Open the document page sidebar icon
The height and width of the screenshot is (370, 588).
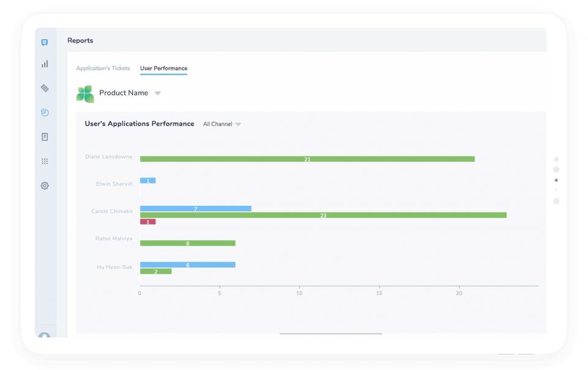[45, 137]
